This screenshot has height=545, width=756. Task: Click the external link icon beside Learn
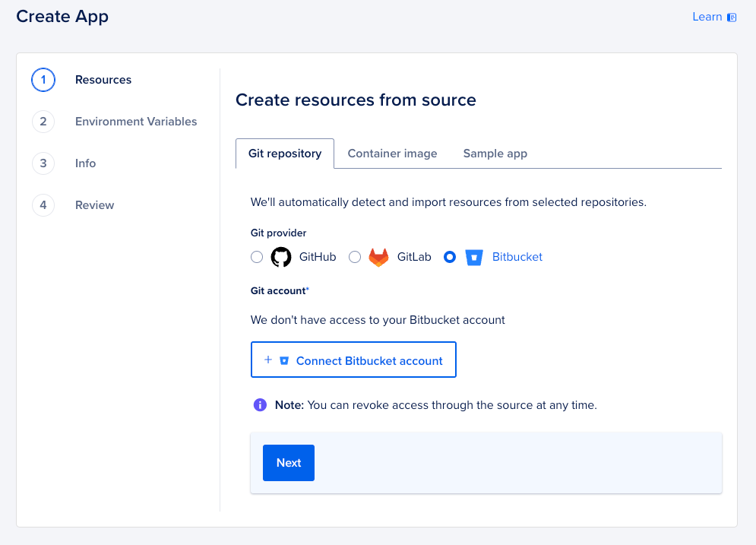click(732, 17)
